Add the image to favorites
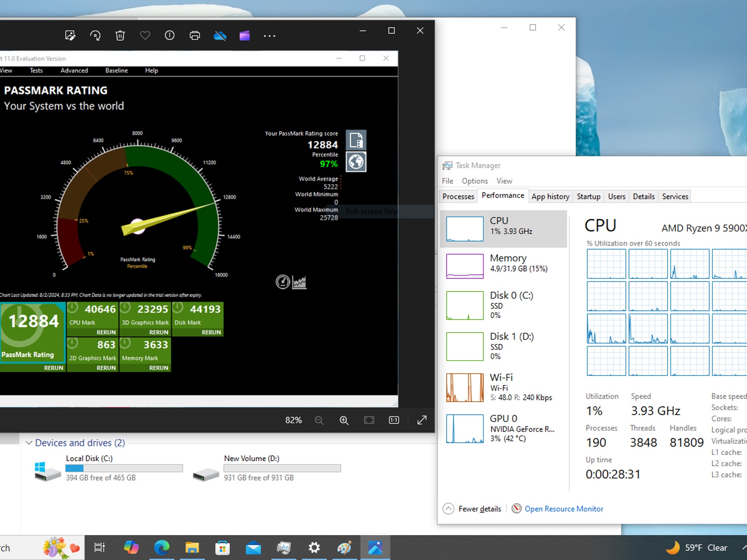Screen dimensions: 747x560 [x=145, y=35]
